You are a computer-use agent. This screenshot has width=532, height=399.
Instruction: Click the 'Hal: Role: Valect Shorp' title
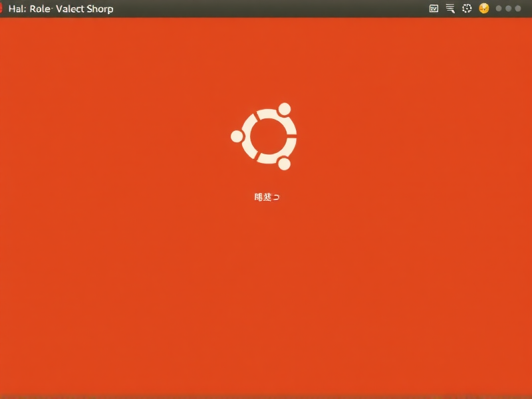(62, 9)
